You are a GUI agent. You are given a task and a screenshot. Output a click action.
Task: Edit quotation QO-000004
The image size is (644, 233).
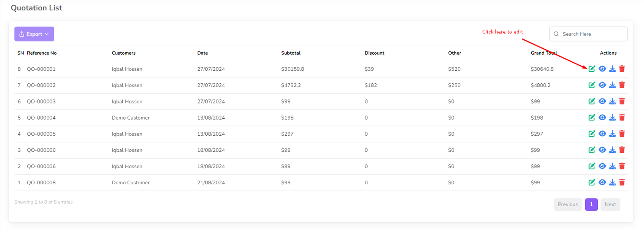click(592, 118)
